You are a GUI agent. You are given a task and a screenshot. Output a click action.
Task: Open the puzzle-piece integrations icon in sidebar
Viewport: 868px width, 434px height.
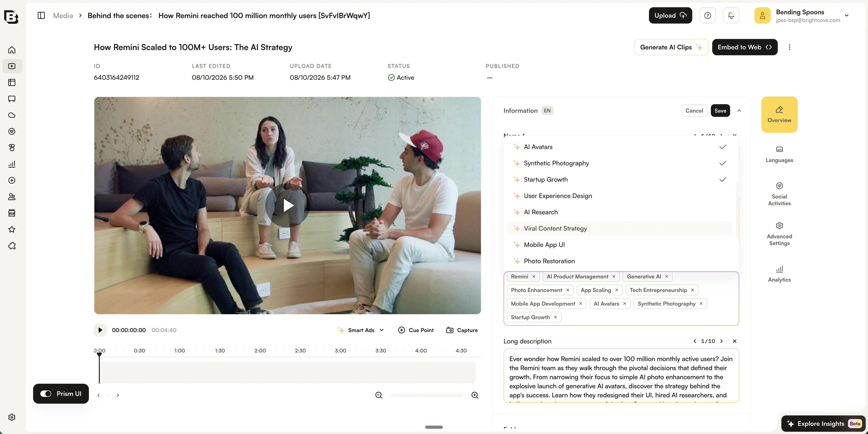[x=12, y=246]
